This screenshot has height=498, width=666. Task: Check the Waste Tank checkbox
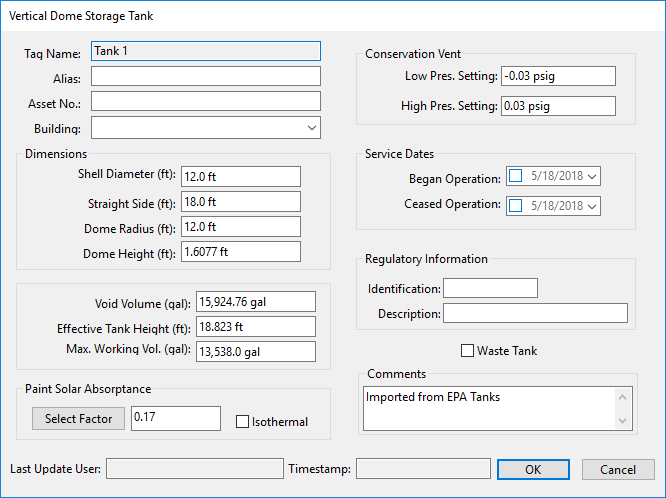pyautogui.click(x=467, y=351)
